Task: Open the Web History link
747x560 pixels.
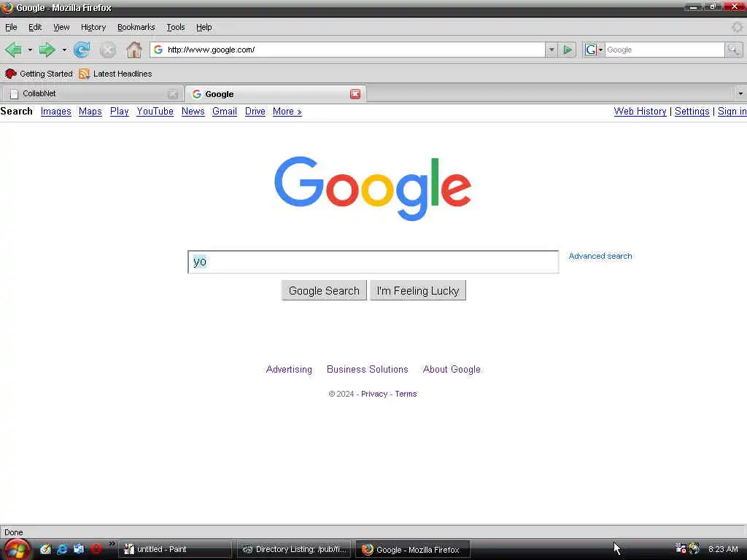Action: [x=640, y=112]
